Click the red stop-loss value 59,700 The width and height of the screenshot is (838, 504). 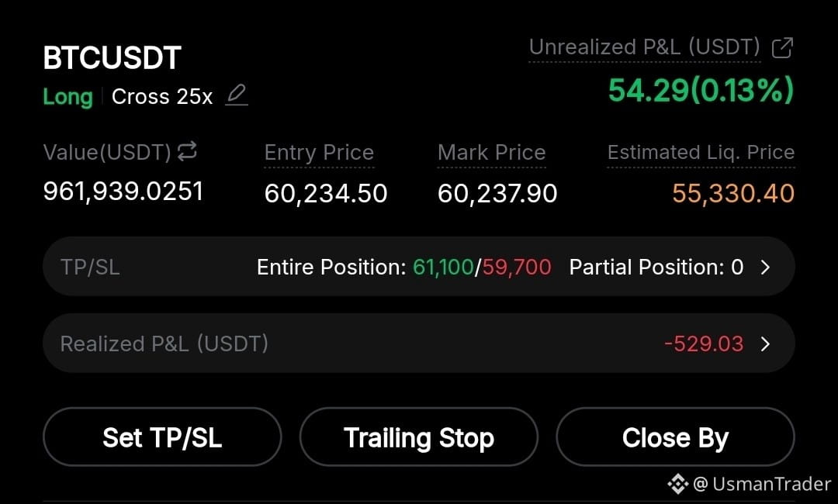516,267
